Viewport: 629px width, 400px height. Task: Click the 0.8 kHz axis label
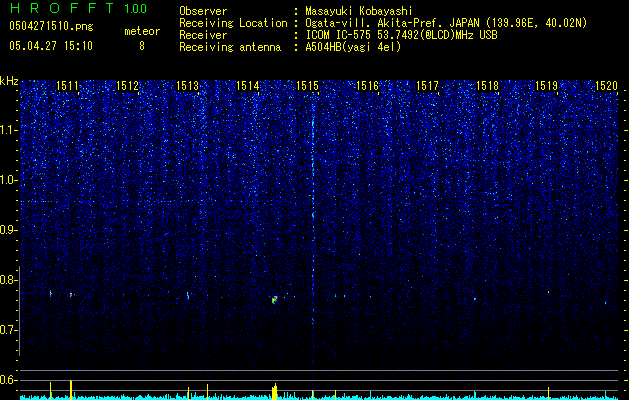tap(9, 280)
